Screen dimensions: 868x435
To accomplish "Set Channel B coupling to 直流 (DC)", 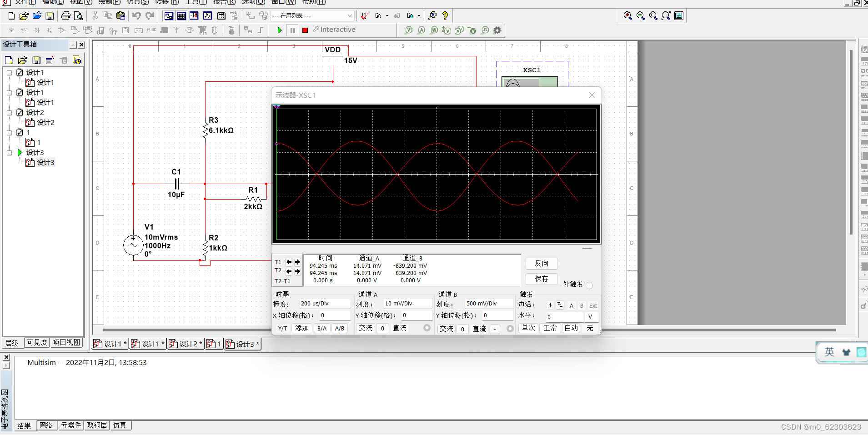I will [x=479, y=329].
